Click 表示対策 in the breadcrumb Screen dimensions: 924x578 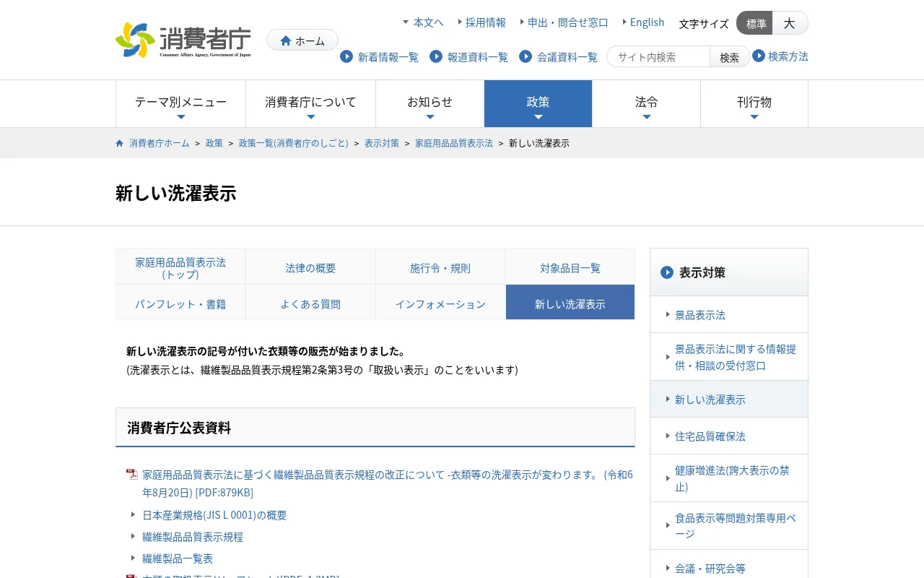pos(382,143)
